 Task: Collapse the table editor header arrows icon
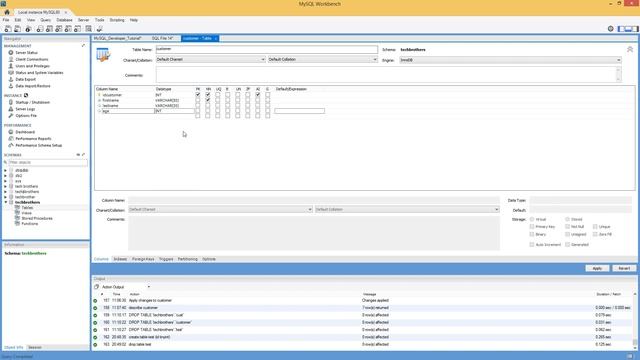coord(630,49)
